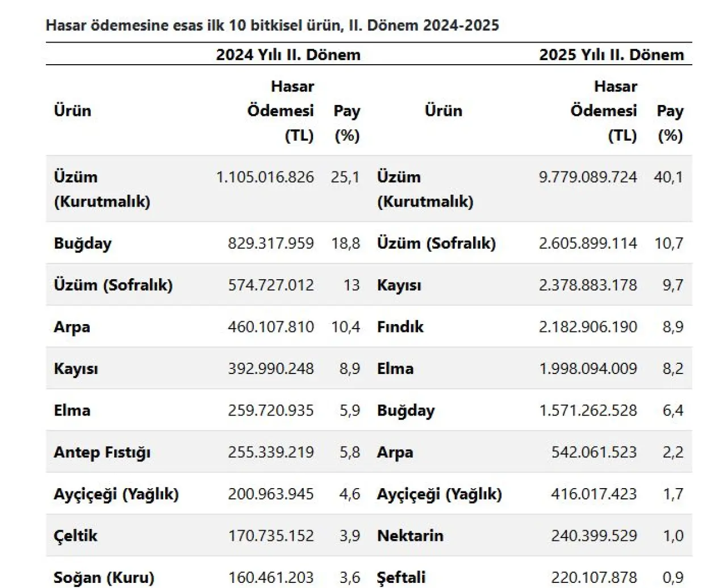This screenshot has width=727, height=588.
Task: Click the 40,1 percentage share value
Action: [x=668, y=177]
